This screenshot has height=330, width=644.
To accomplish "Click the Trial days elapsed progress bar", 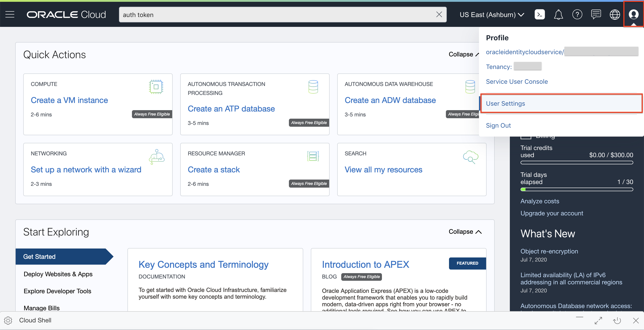I will (576, 190).
